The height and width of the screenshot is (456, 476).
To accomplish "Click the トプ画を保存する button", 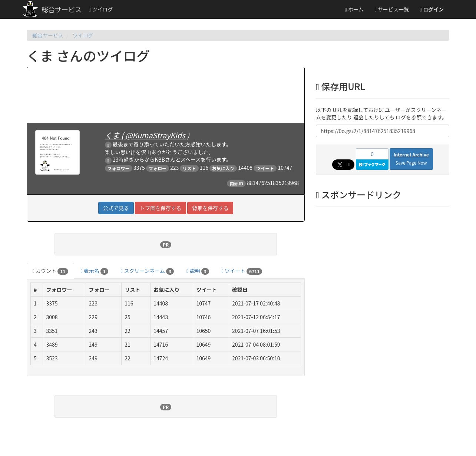I will (161, 208).
